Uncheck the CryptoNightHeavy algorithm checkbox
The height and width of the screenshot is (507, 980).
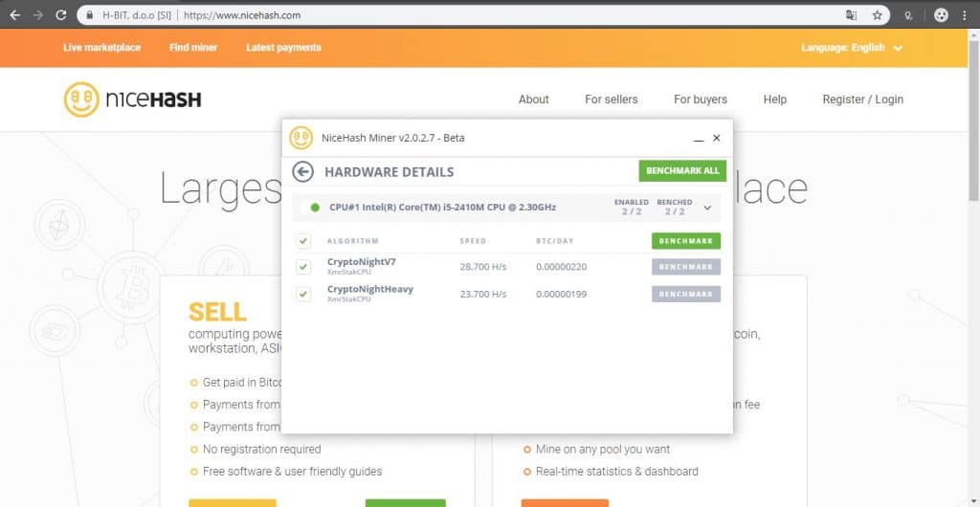coord(303,294)
